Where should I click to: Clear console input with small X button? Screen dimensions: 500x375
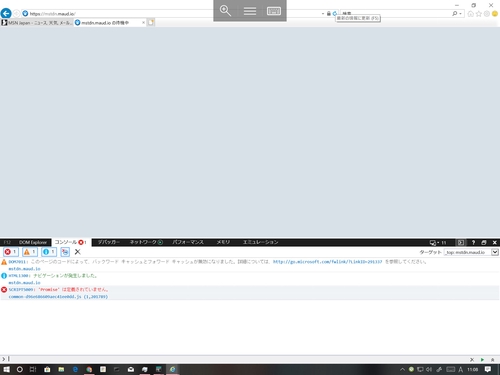coord(472,360)
